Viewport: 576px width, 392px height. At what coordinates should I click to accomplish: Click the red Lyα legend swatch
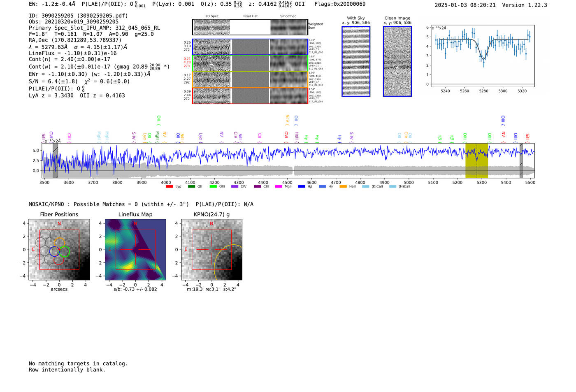point(169,187)
